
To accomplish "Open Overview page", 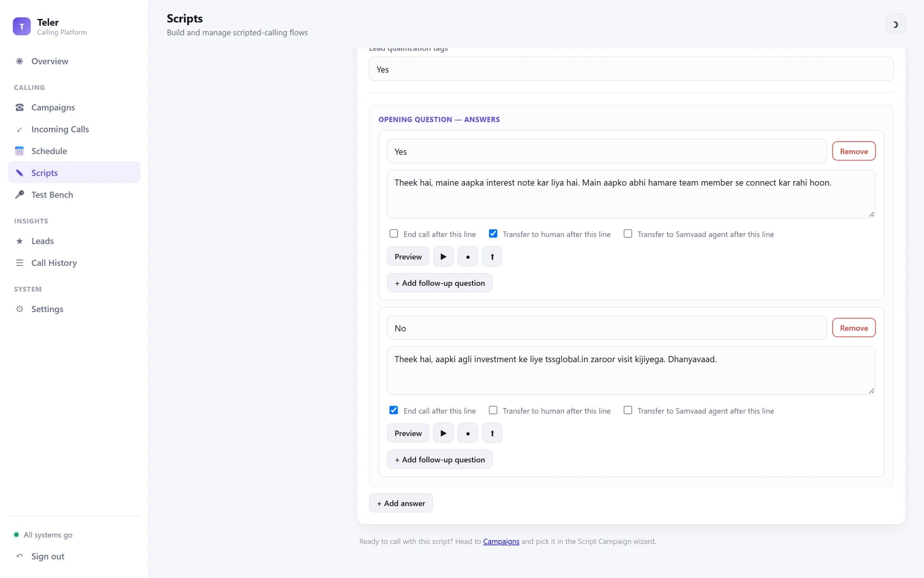I will (x=74, y=61).
